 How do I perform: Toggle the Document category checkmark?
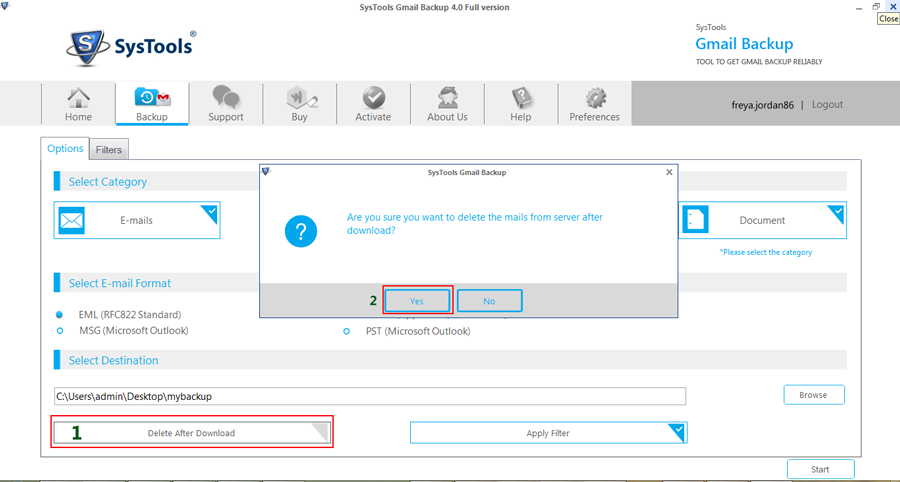(x=836, y=213)
